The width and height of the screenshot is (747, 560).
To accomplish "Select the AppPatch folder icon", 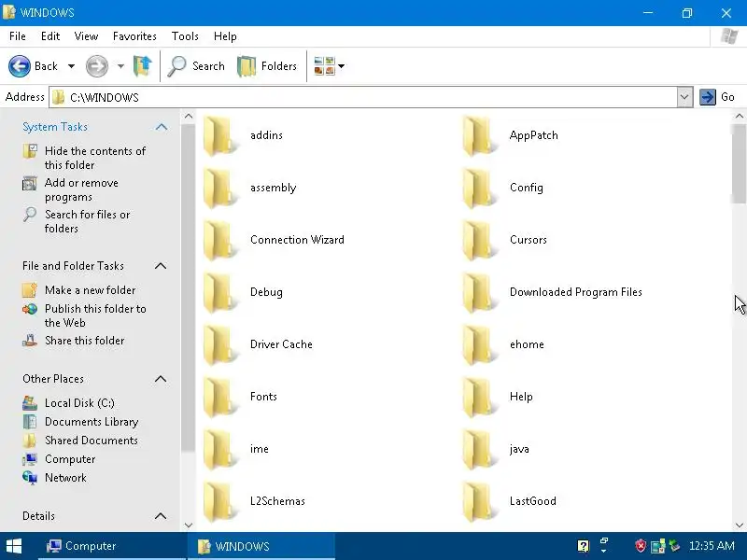I will point(479,135).
